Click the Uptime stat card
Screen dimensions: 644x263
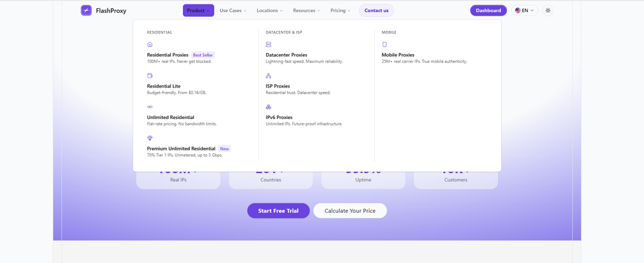363,179
